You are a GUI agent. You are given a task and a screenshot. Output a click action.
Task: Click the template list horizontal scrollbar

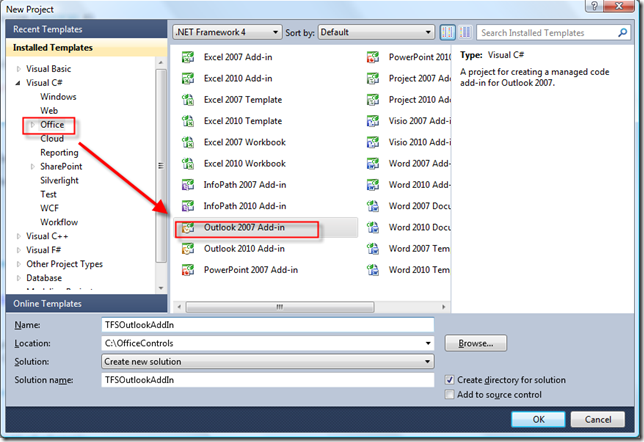click(280, 307)
